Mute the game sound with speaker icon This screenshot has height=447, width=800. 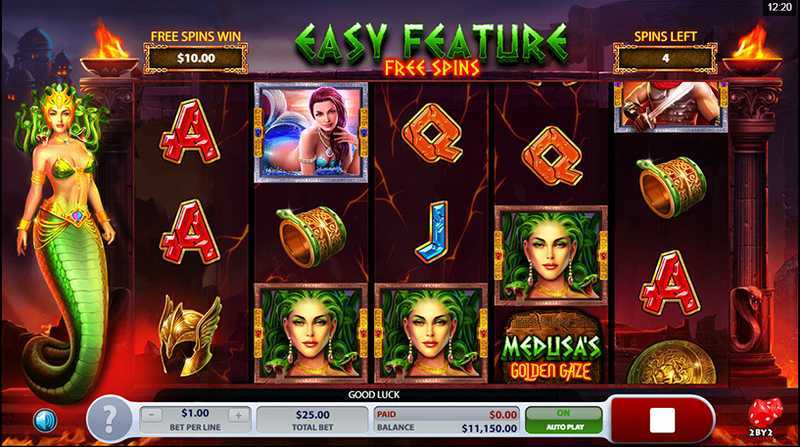tap(45, 421)
